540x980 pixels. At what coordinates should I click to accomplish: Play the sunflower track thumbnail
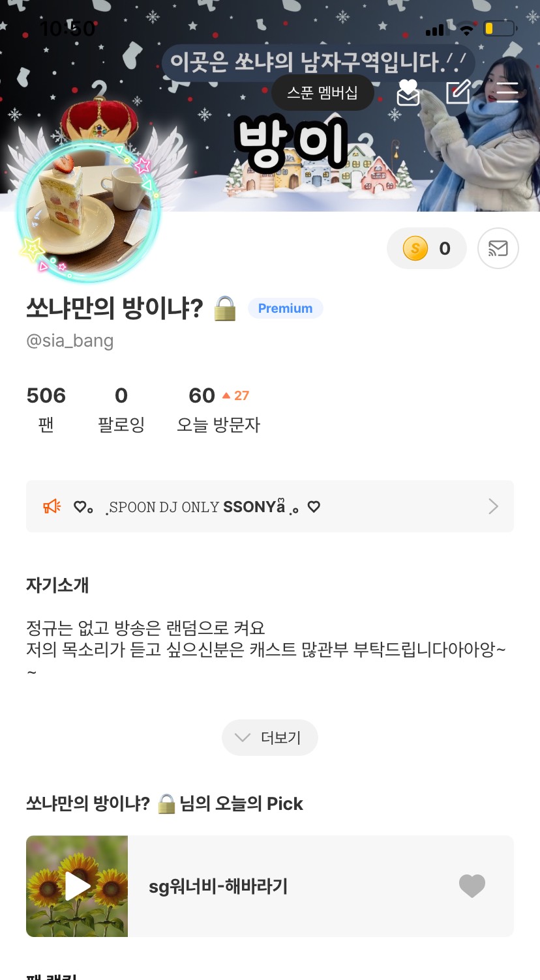tap(77, 886)
